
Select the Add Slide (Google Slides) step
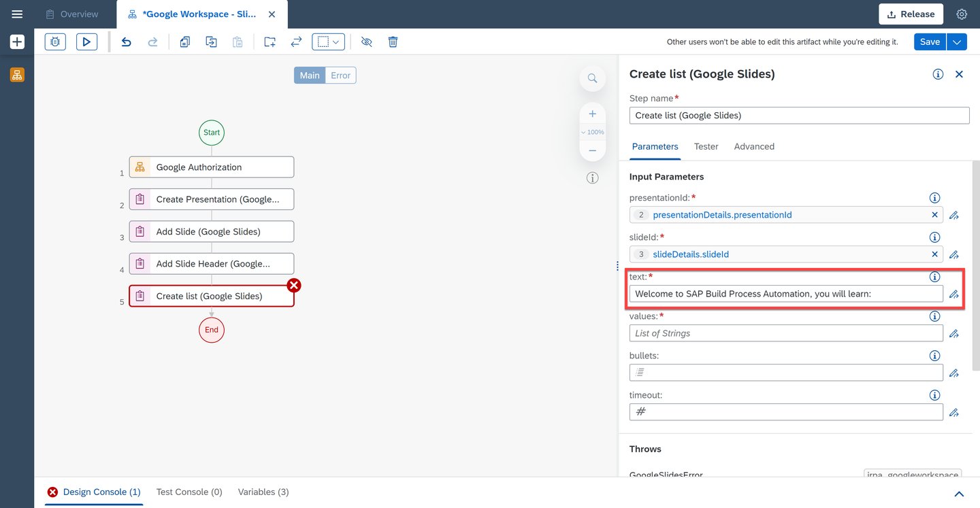point(212,232)
